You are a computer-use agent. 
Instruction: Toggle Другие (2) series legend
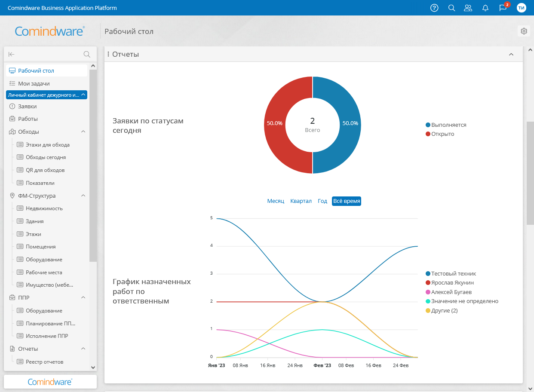[x=442, y=310]
